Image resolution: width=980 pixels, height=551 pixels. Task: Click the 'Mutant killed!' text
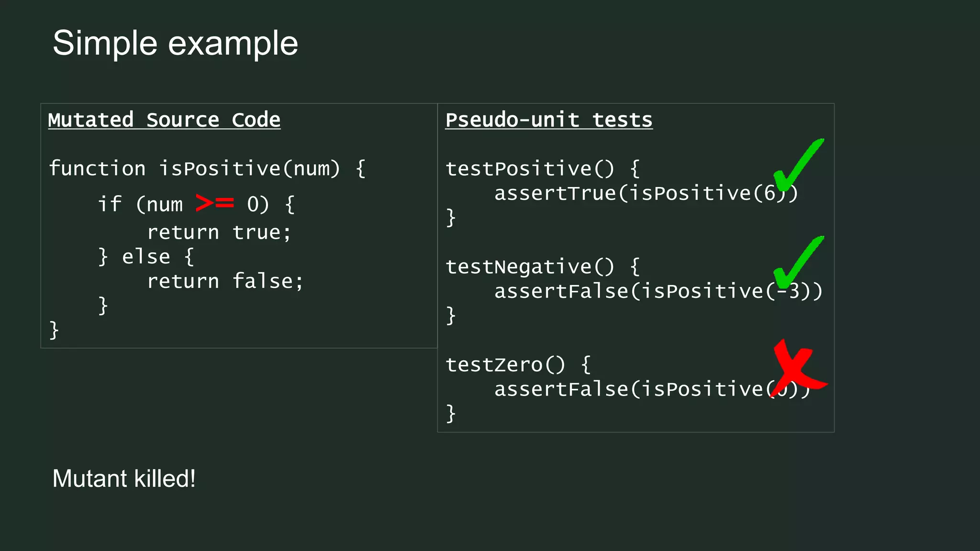[x=124, y=478]
